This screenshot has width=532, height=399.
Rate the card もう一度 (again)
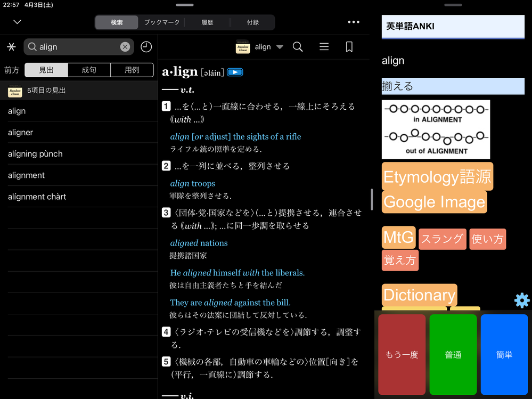pos(402,355)
